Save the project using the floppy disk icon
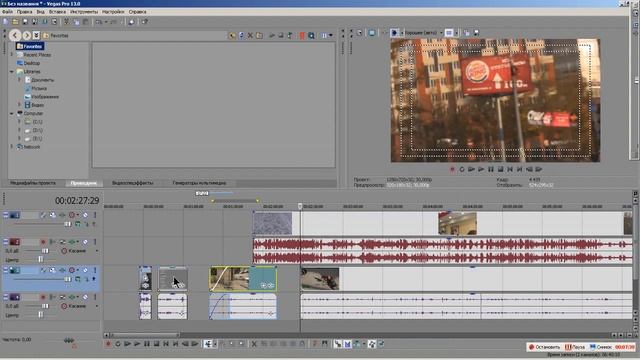 pyautogui.click(x=25, y=22)
